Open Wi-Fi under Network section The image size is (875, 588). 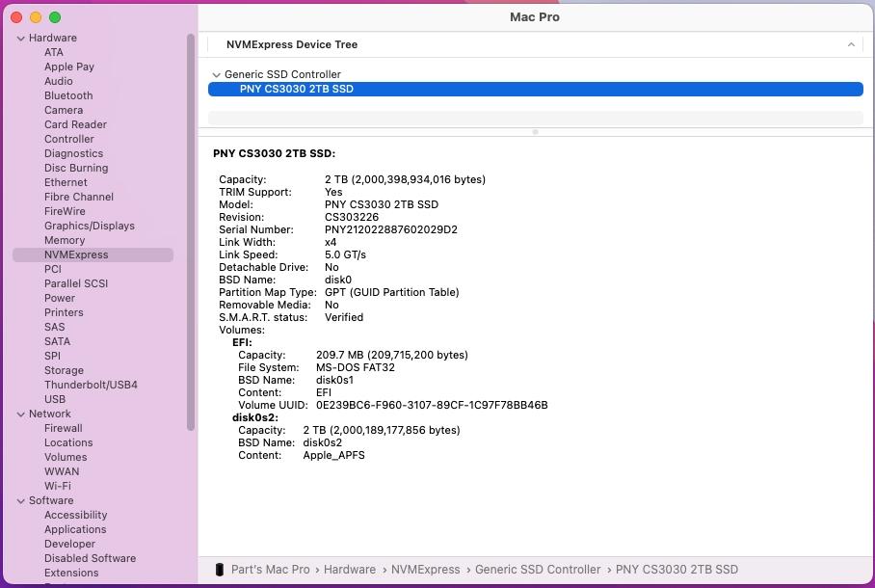click(x=57, y=486)
